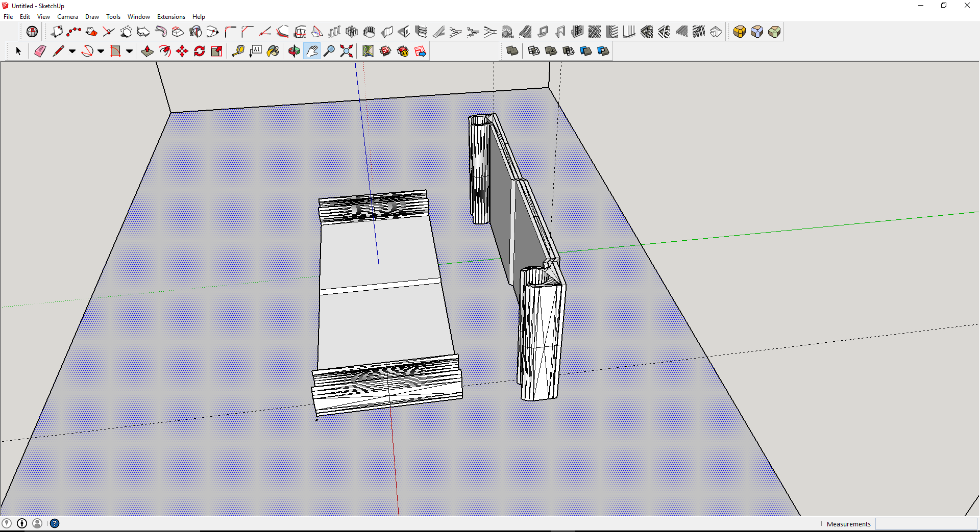
Task: Click the Zoom Extents icon
Action: pos(347,51)
